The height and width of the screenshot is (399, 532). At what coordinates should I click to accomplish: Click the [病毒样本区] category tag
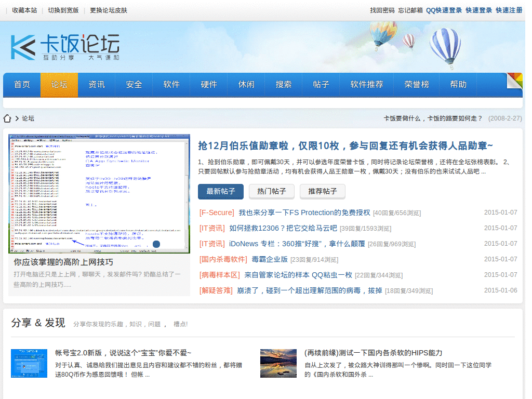pyautogui.click(x=220, y=275)
